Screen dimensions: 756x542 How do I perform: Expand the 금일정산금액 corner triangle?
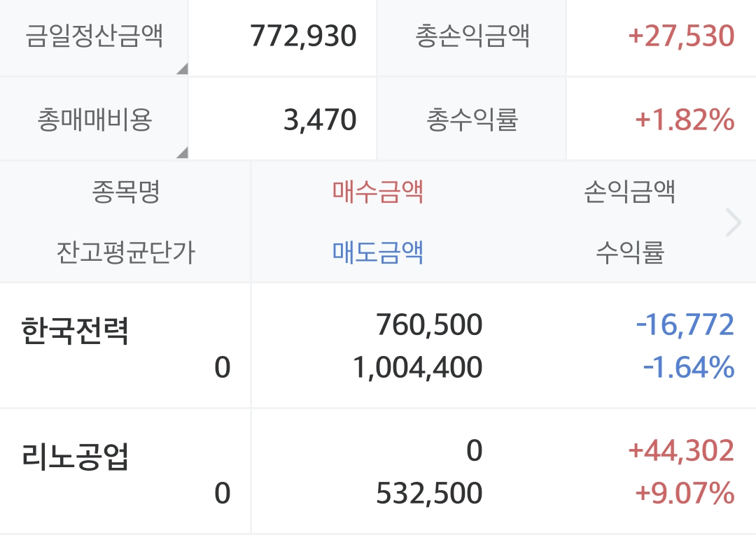coord(183,69)
